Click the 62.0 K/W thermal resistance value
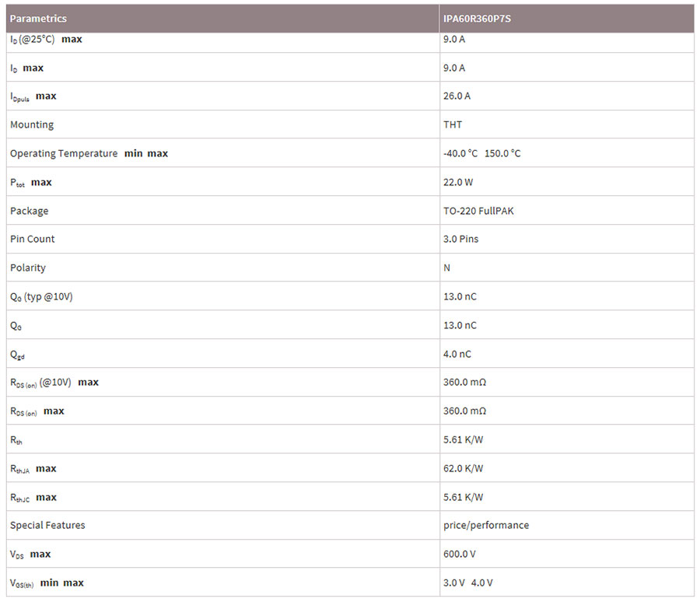700x602 pixels. [x=463, y=468]
